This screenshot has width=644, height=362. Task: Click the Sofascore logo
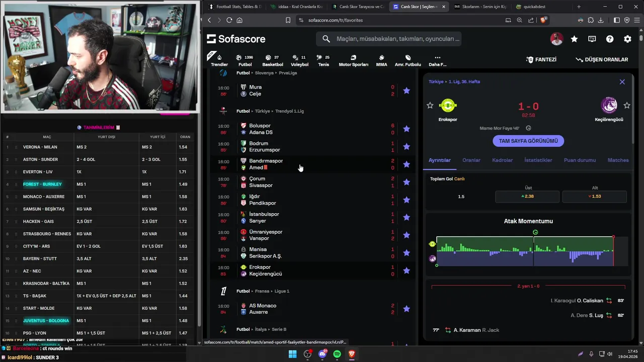[236, 39]
